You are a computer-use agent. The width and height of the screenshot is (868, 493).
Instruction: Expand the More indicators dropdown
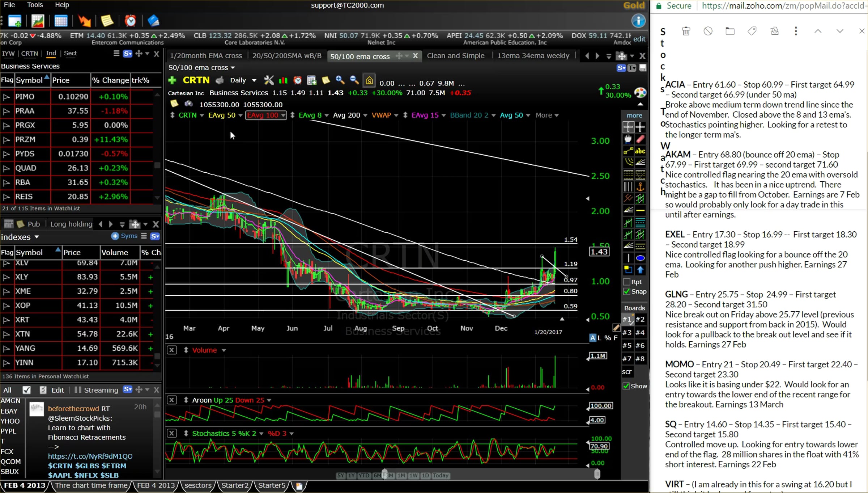pyautogui.click(x=547, y=115)
